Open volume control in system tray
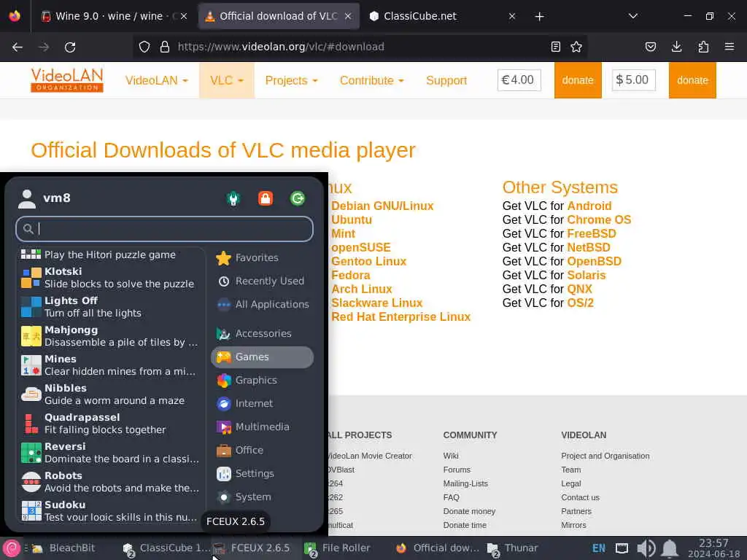This screenshot has width=747, height=560. 646,548
